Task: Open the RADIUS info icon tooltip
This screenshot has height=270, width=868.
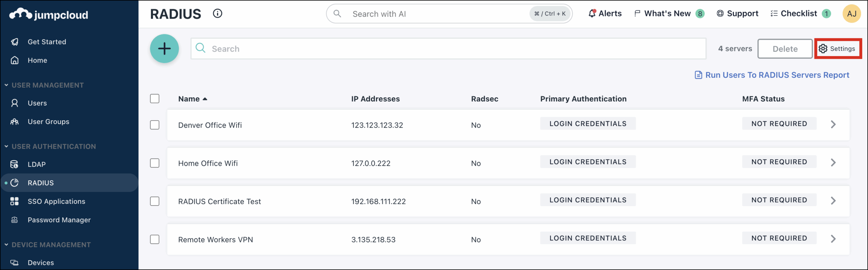Action: (x=217, y=14)
